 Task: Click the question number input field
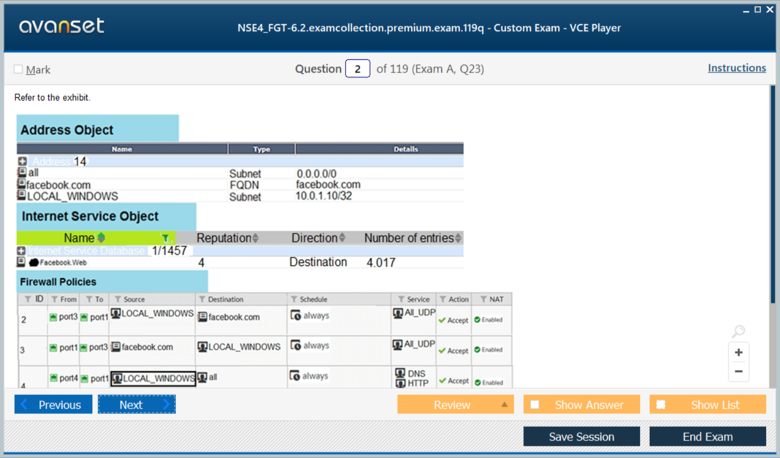[x=357, y=69]
